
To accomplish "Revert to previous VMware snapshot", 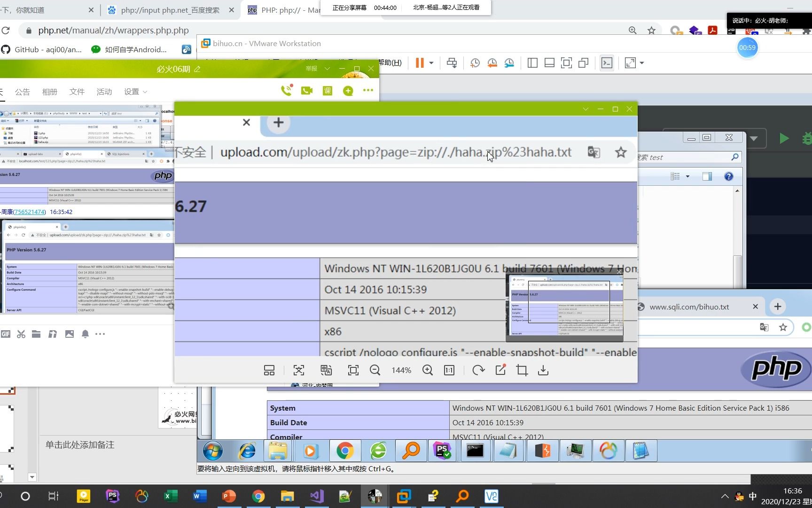I will [492, 63].
